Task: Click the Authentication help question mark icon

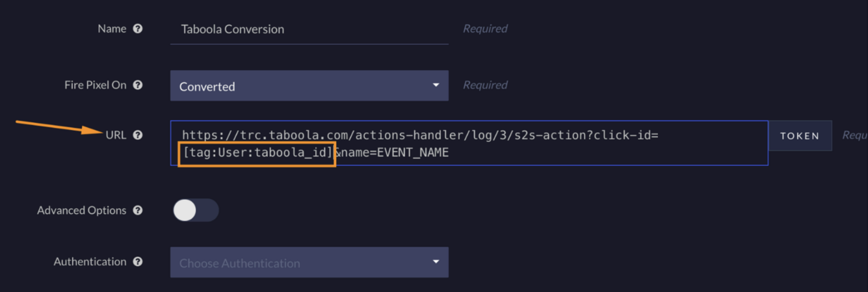Action: (138, 261)
